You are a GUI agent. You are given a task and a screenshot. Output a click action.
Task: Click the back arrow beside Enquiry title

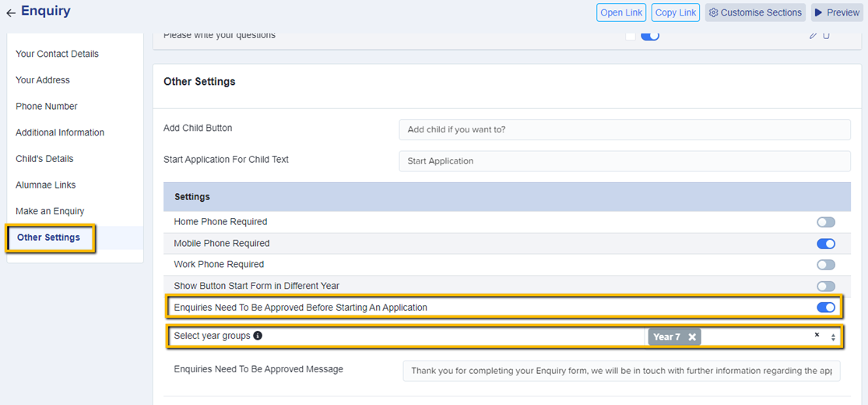(11, 12)
